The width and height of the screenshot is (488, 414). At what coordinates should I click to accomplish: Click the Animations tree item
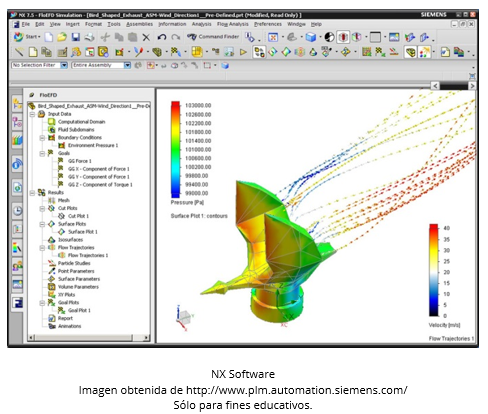coord(69,326)
